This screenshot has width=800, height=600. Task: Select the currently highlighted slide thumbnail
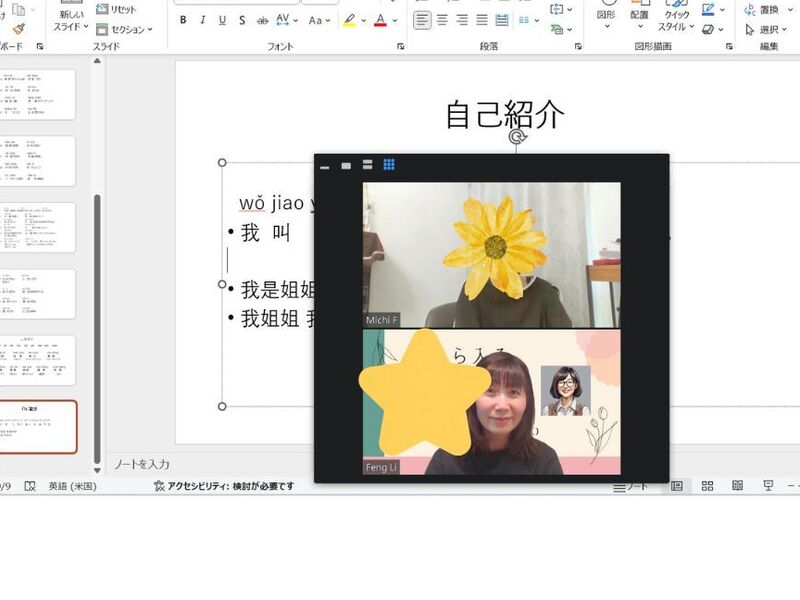pyautogui.click(x=39, y=427)
